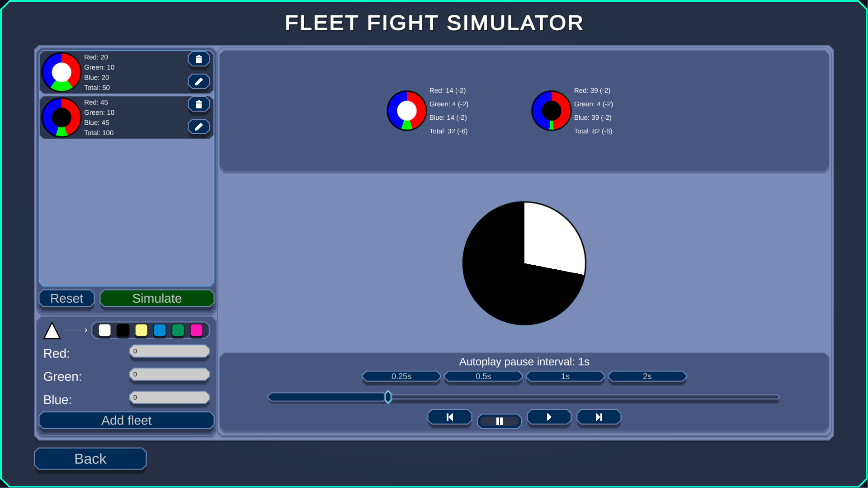Delete the 100-total fleet with trash icon
The height and width of the screenshot is (488, 868).
(199, 104)
